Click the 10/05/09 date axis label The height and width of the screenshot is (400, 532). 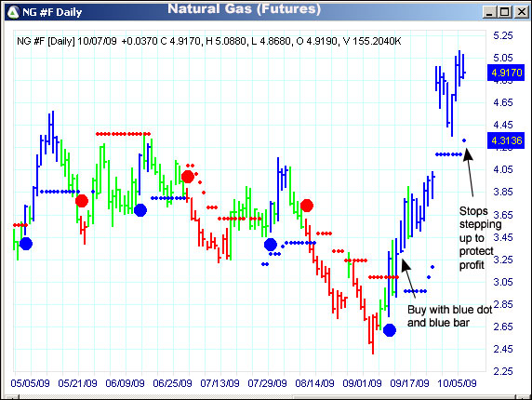457,383
